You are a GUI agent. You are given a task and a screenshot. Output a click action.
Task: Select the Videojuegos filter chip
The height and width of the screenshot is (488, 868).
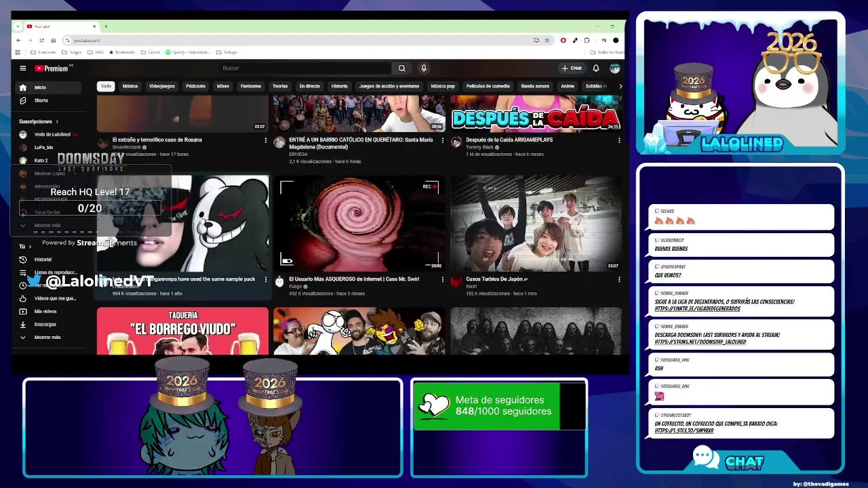pyautogui.click(x=162, y=86)
